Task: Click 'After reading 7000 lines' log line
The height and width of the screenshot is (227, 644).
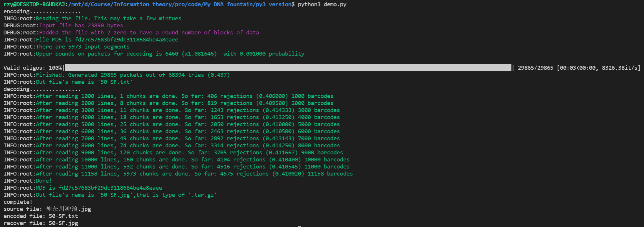Action: pyautogui.click(x=172, y=138)
